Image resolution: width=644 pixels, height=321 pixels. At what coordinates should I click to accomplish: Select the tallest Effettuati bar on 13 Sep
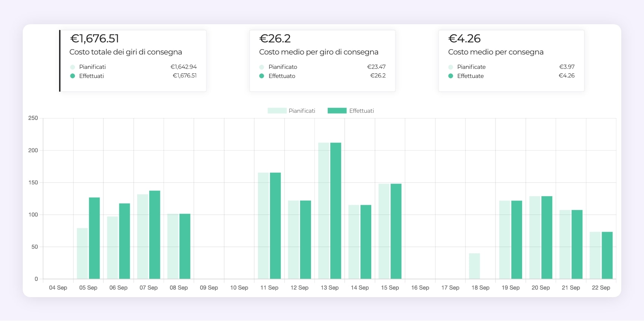[336, 210]
